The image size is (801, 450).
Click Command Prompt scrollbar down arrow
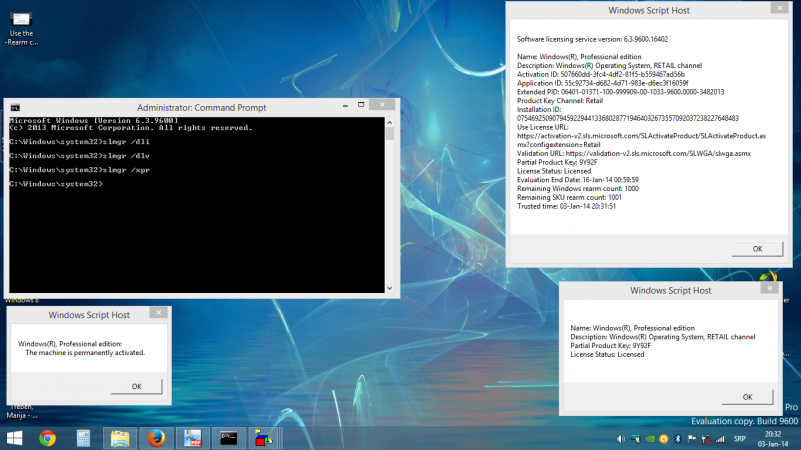click(389, 288)
